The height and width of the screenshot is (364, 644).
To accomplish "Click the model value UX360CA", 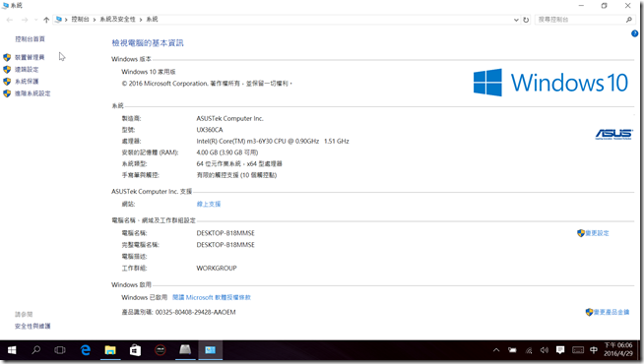I will (210, 130).
